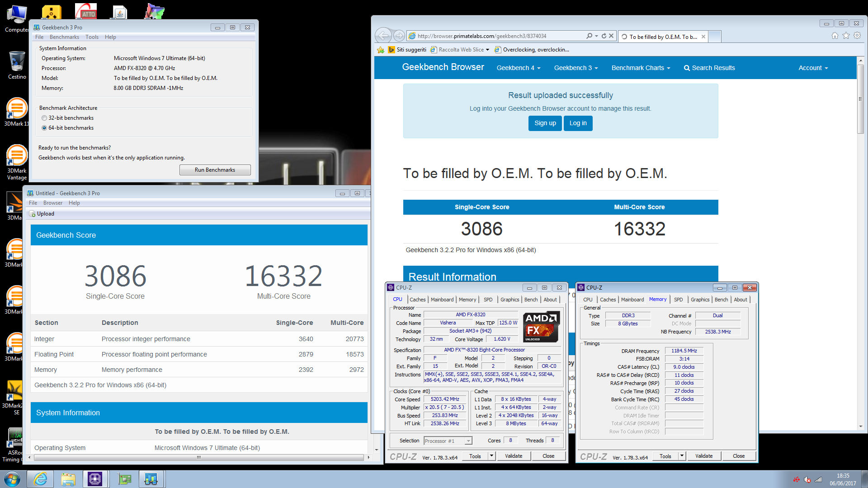Screen dimensions: 868x488
Task: Open the ASRock Timing desktop shortcut
Action: point(14,445)
